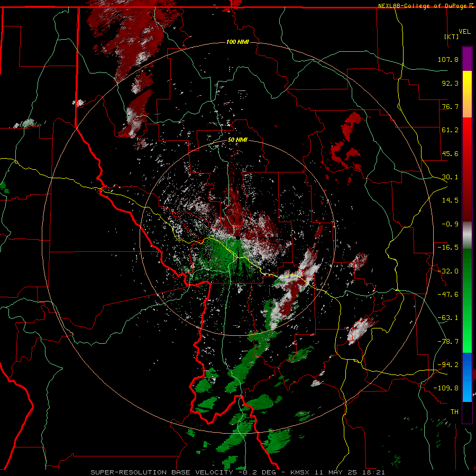Viewport: 476px width, 476px height.
Task: Click the VEL legend title
Action: (464, 32)
